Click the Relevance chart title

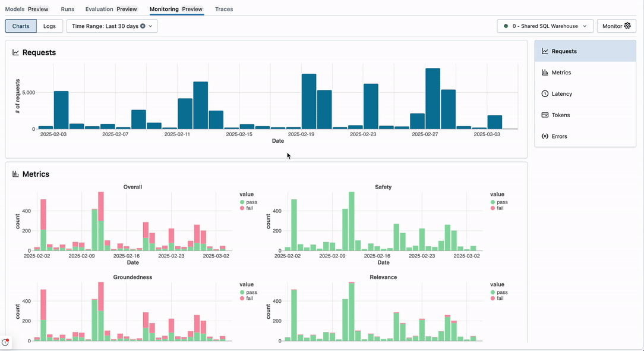(383, 277)
